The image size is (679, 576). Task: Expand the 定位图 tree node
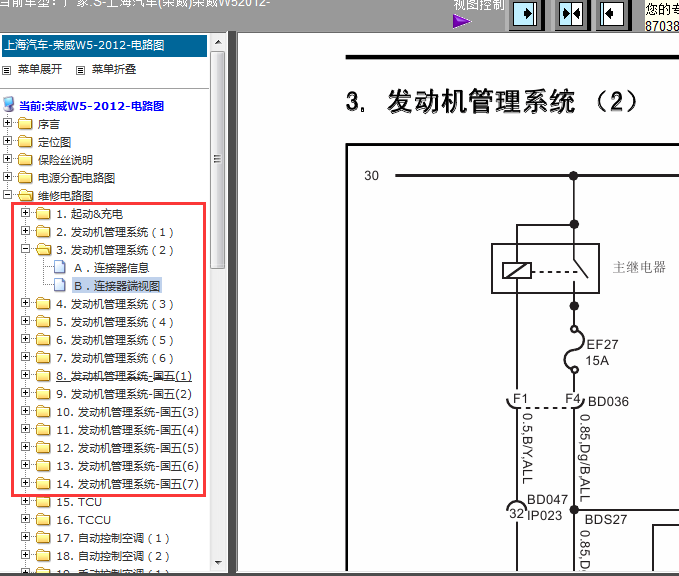7,140
